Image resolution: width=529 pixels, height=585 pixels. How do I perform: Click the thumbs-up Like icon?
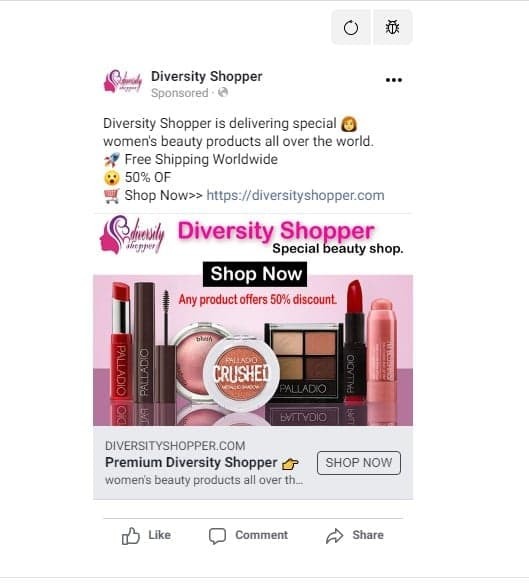pos(131,536)
